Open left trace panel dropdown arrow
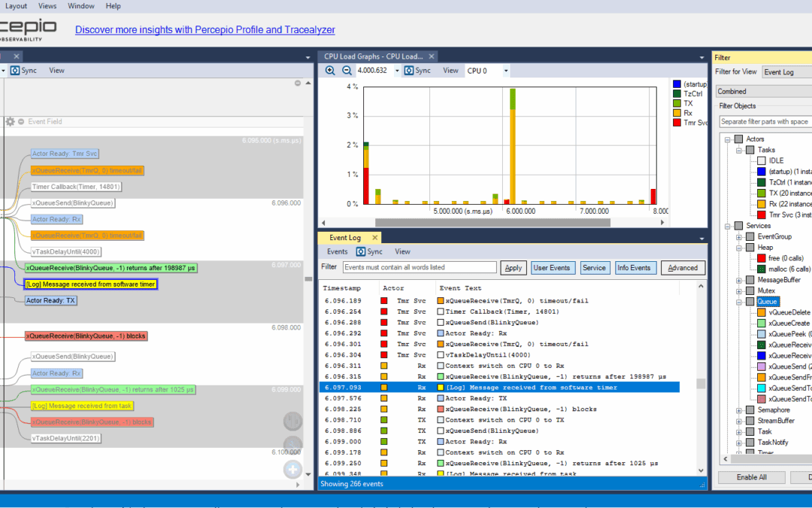Screen dimensions: 812x508 coord(308,57)
